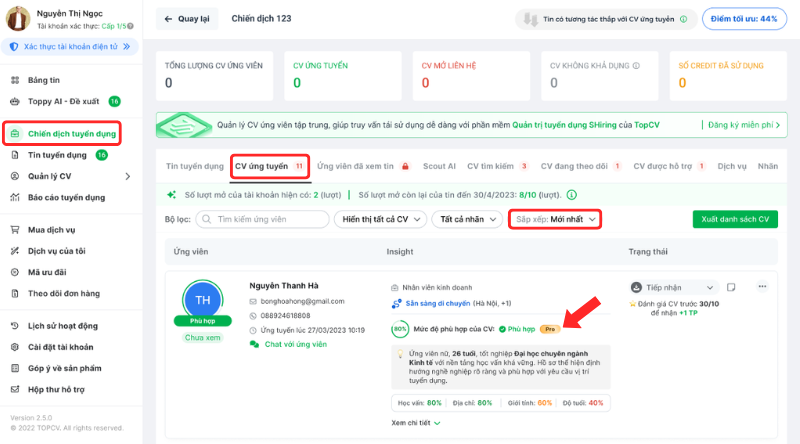Click candidate name Nguyễn Thanh Hà

pyautogui.click(x=284, y=286)
